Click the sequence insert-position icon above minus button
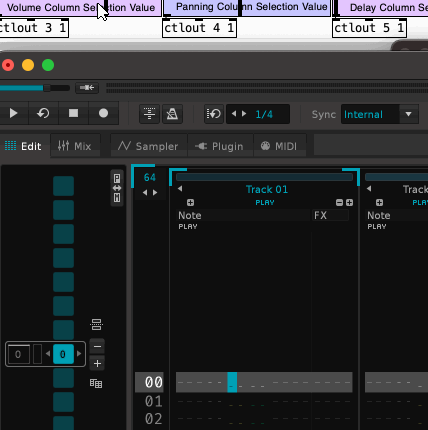 coord(96,324)
